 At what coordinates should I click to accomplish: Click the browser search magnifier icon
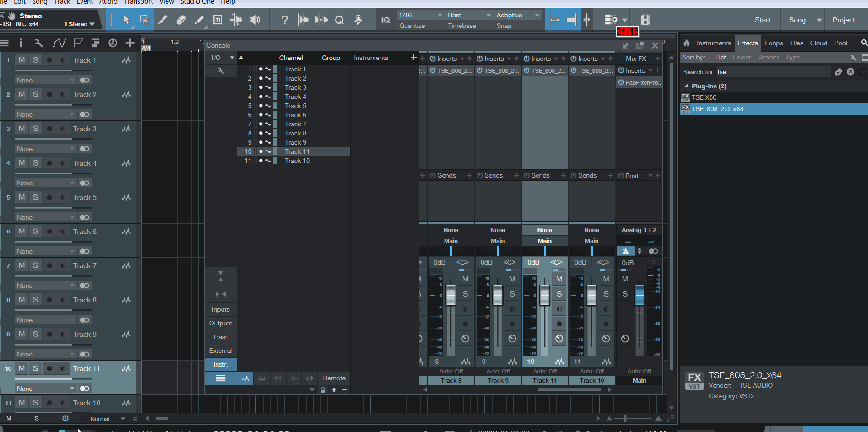[864, 43]
